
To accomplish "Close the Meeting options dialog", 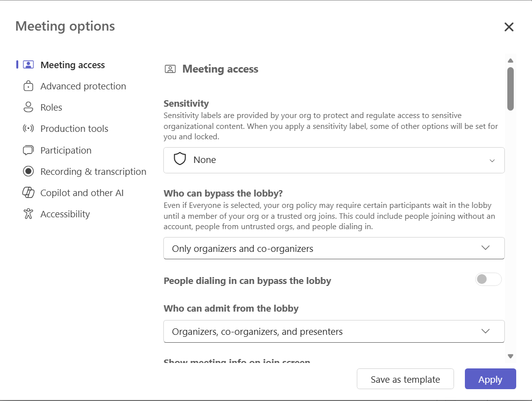I will point(509,27).
